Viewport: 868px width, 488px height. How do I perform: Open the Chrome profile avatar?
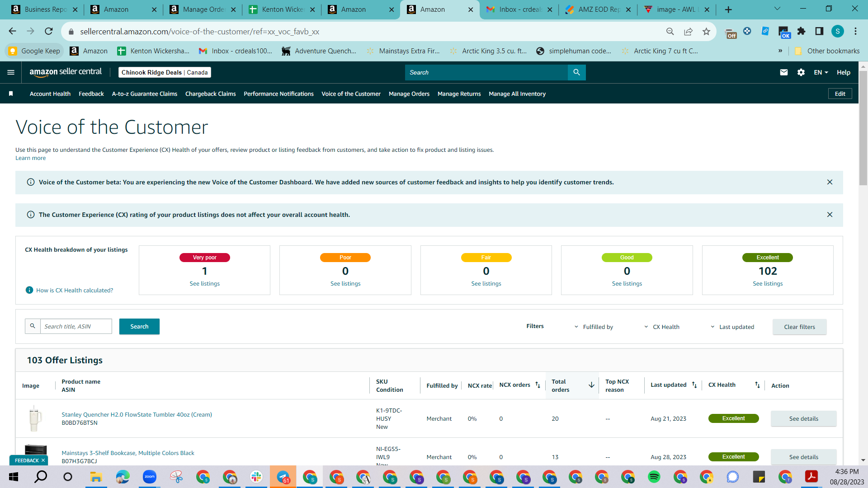coord(838,31)
